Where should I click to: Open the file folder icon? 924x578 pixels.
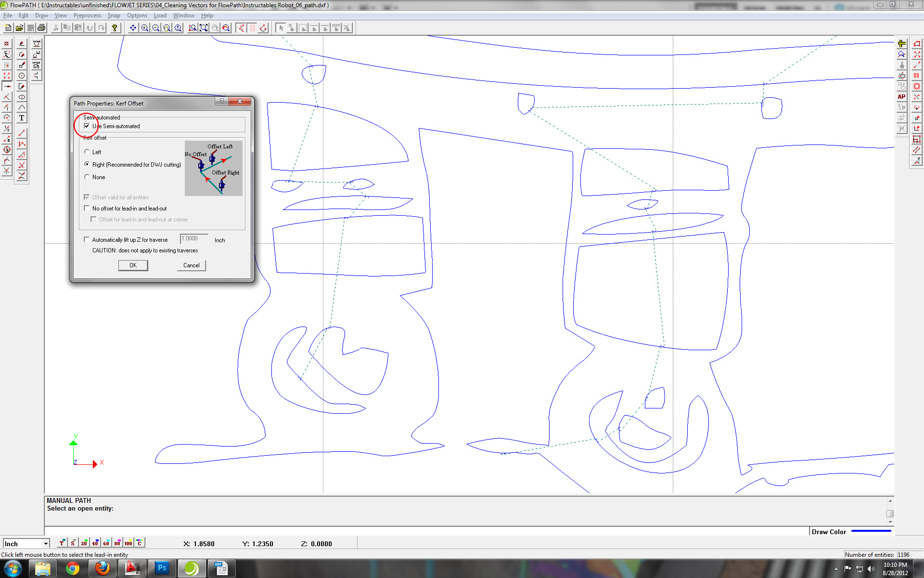[19, 28]
